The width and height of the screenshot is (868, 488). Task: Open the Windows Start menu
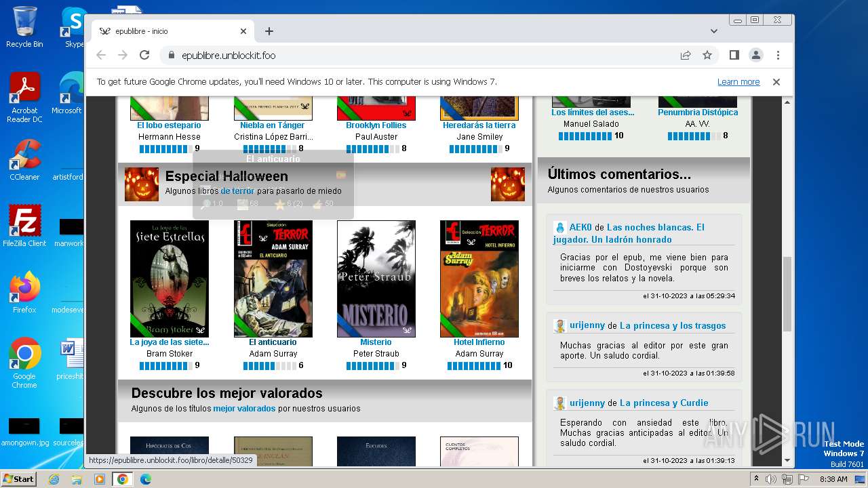click(x=18, y=479)
